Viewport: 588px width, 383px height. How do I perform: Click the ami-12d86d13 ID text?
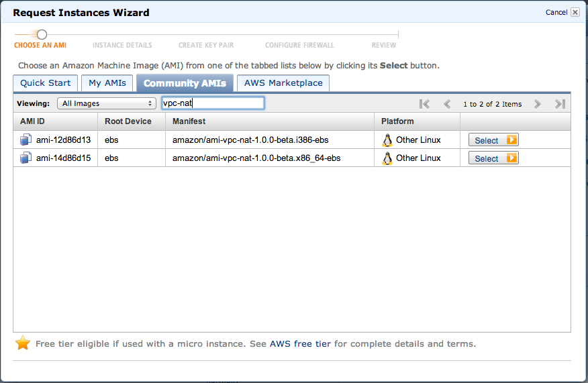63,140
